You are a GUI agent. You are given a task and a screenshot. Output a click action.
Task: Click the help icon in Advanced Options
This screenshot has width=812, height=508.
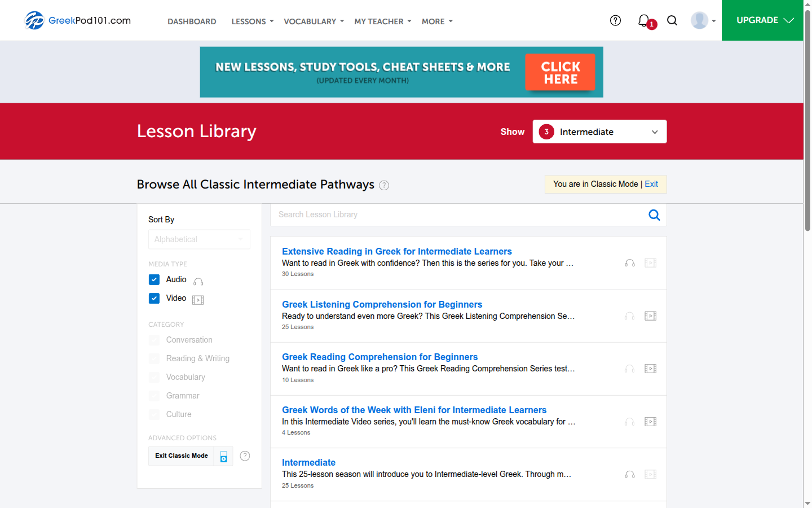(245, 456)
